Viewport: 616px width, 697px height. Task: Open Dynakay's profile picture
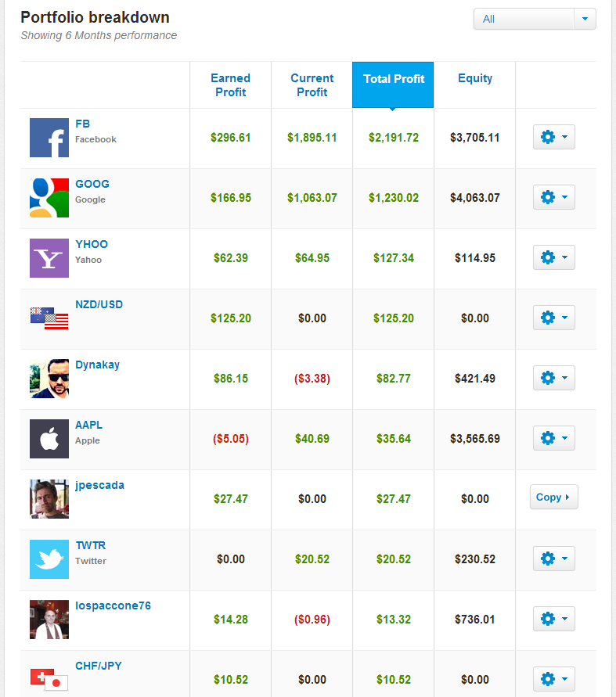pyautogui.click(x=49, y=379)
